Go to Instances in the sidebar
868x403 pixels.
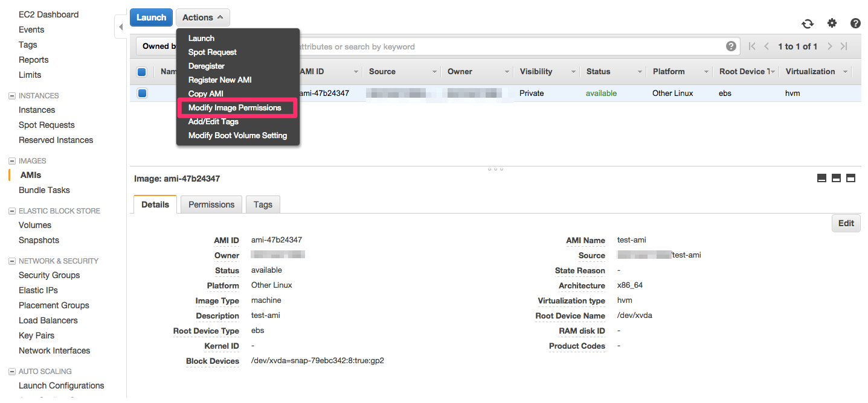[37, 110]
